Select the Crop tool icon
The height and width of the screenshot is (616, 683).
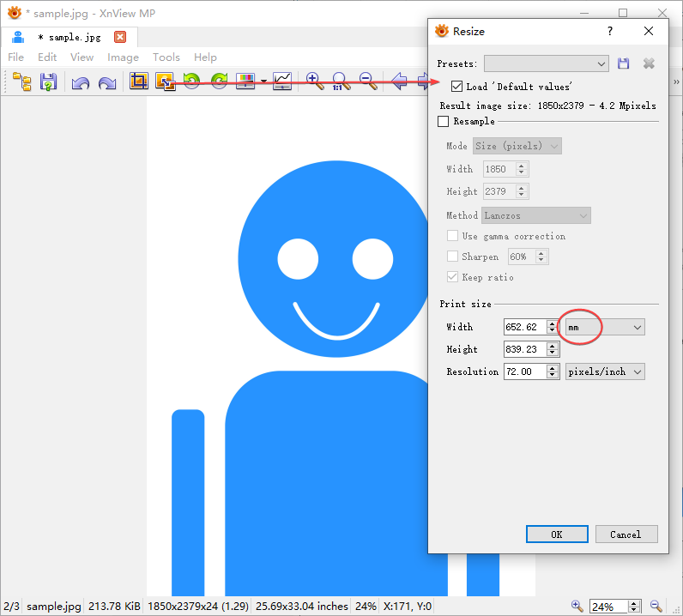(x=138, y=82)
